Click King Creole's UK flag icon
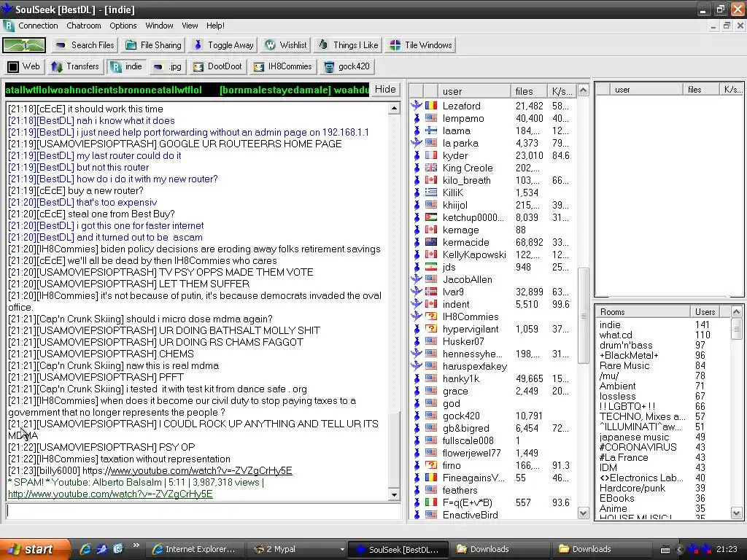The height and width of the screenshot is (560, 747). 431,168
